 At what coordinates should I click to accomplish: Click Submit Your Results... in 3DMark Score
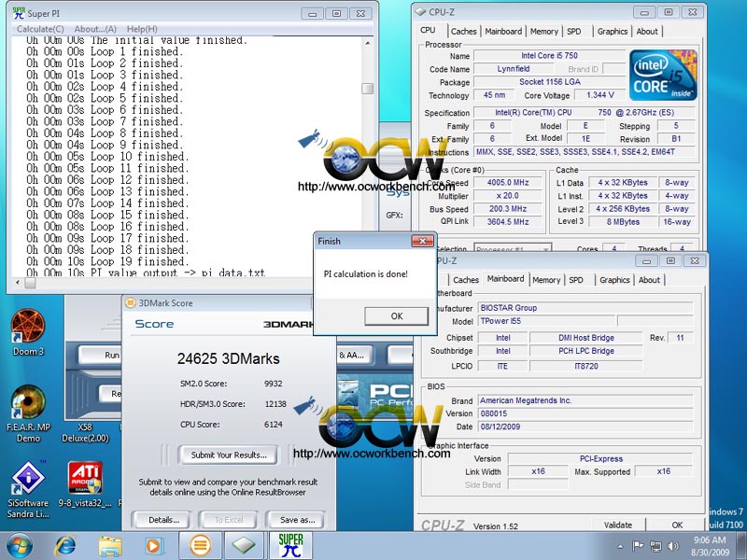tap(229, 455)
